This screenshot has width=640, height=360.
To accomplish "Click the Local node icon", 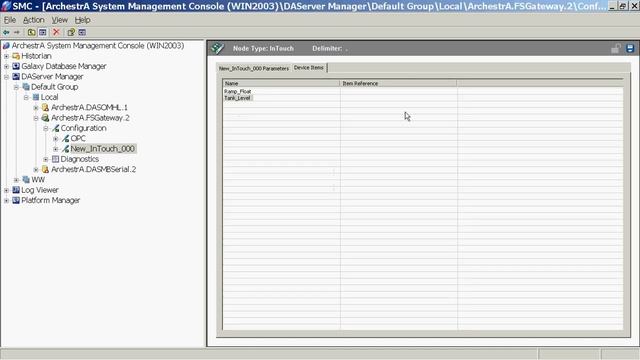I will pos(36,97).
